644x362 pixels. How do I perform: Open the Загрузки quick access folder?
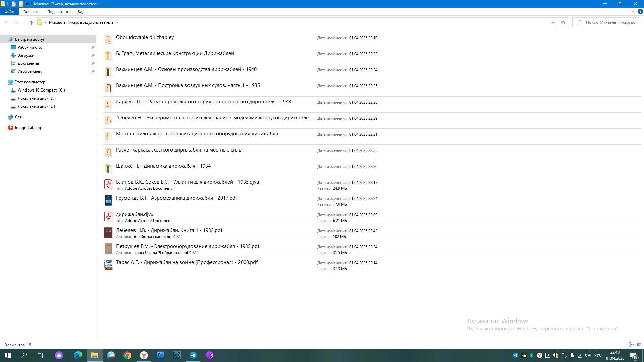26,55
